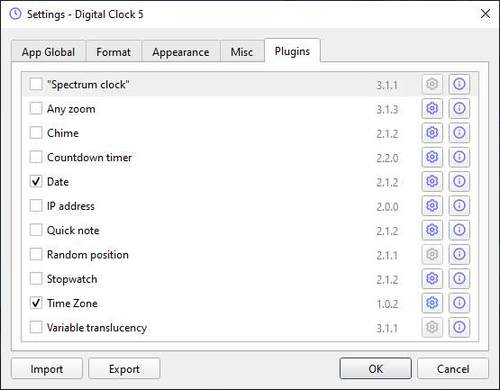Show info for IP address plugin
500x390 pixels.
(459, 206)
